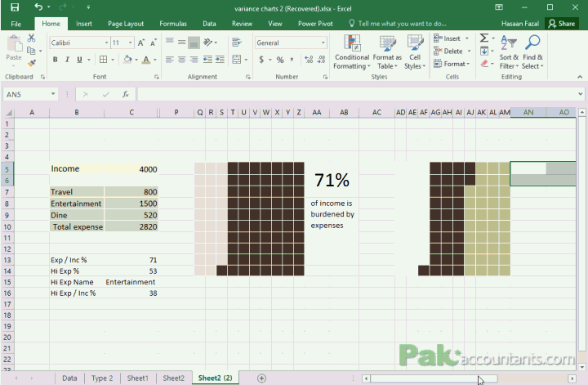Open Cell Styles gallery

click(x=415, y=52)
